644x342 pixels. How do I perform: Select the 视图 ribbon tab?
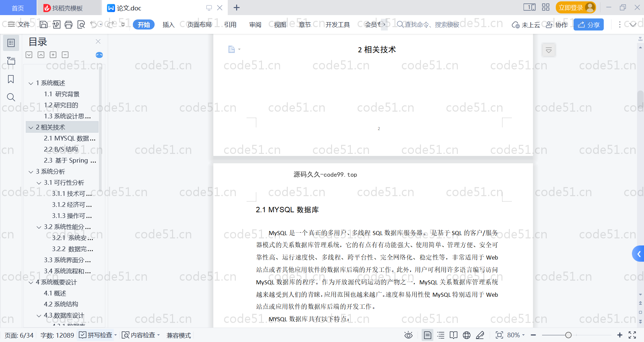pos(280,24)
